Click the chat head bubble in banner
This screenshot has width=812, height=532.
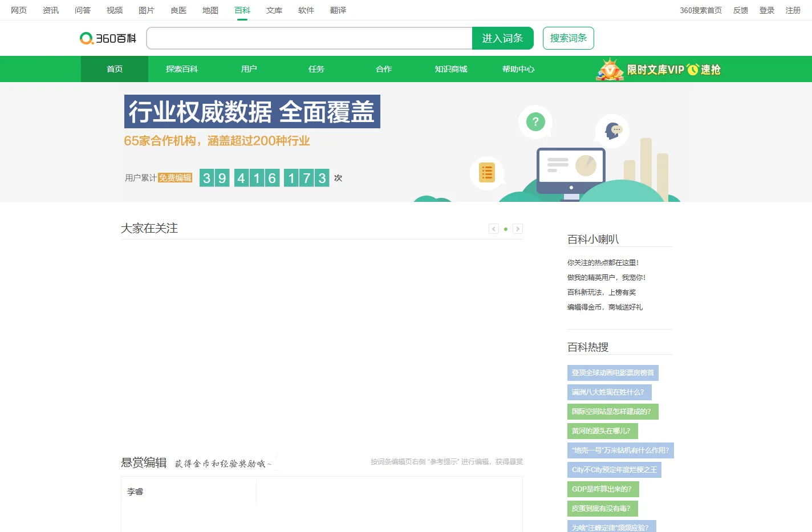[x=612, y=131]
